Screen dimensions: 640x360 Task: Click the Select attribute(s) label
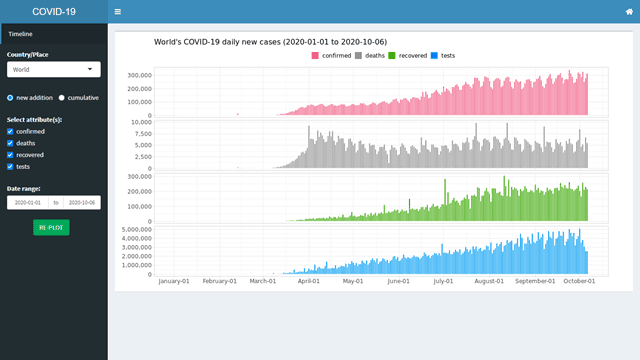[34, 120]
